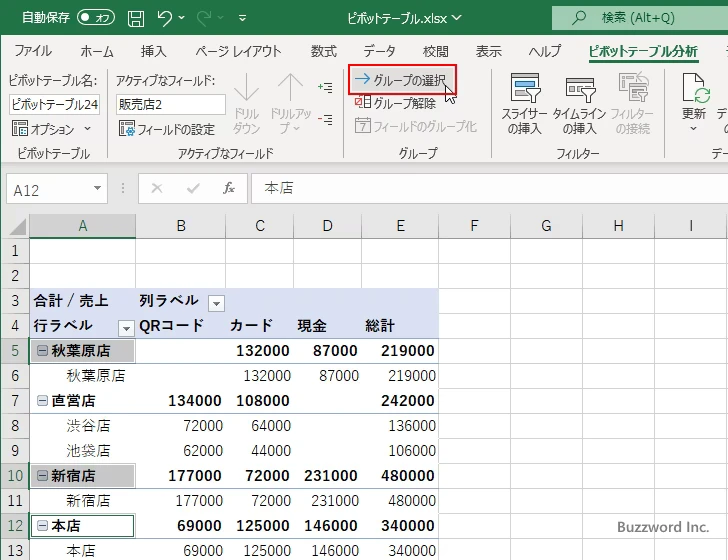Click the insert function fx icon

pos(228,188)
